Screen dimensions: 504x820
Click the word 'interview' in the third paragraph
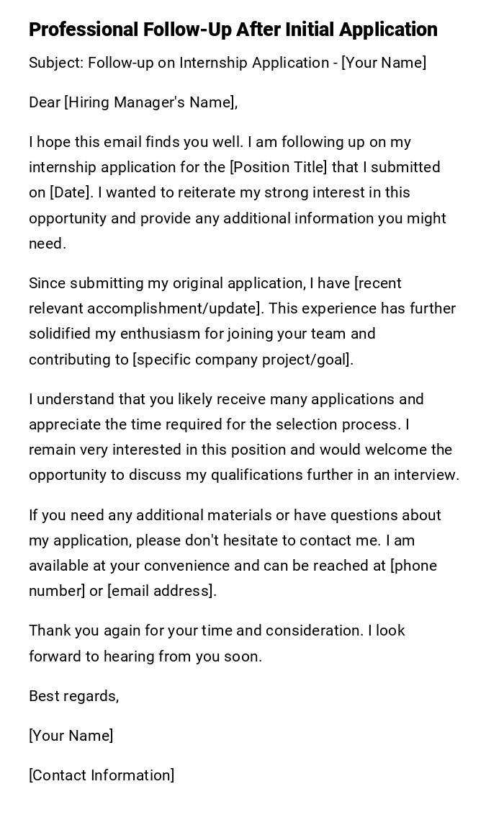428,475
